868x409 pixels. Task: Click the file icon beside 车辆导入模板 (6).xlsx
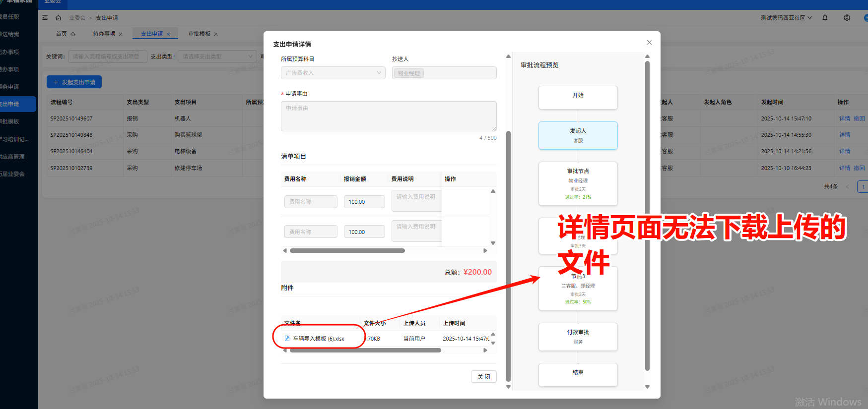[287, 339]
